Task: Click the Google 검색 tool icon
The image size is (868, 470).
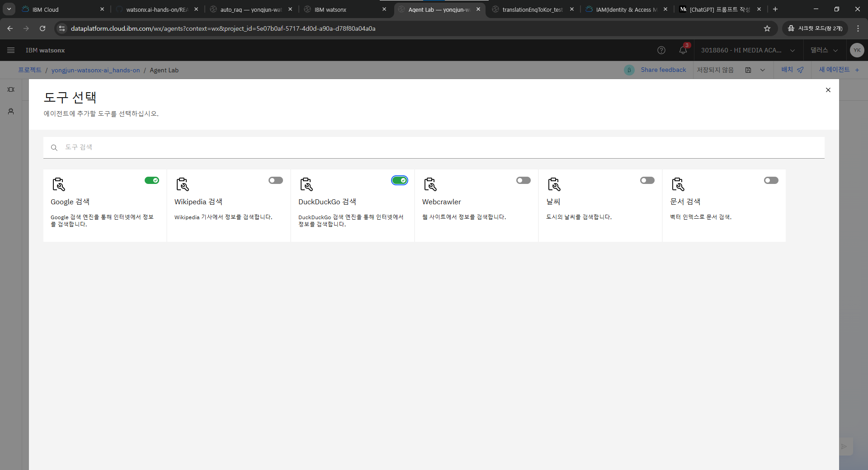Action: point(59,184)
